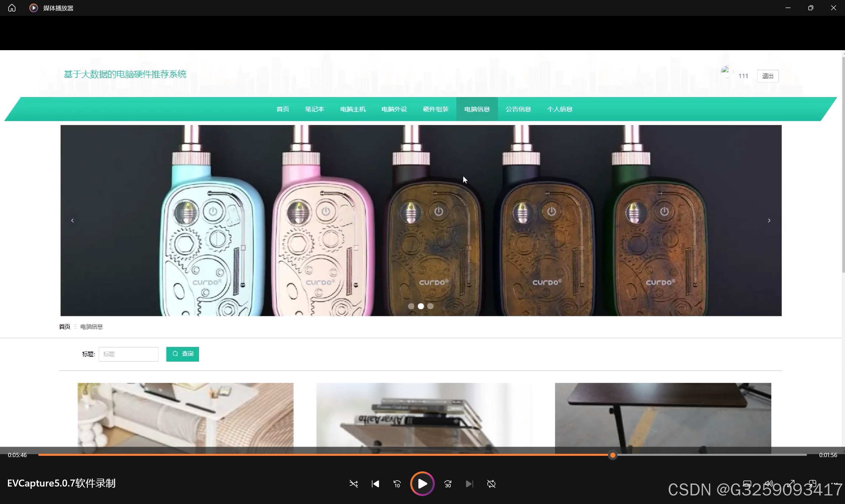This screenshot has width=845, height=504.
Task: Focus the 标题 search input
Action: pos(128,354)
